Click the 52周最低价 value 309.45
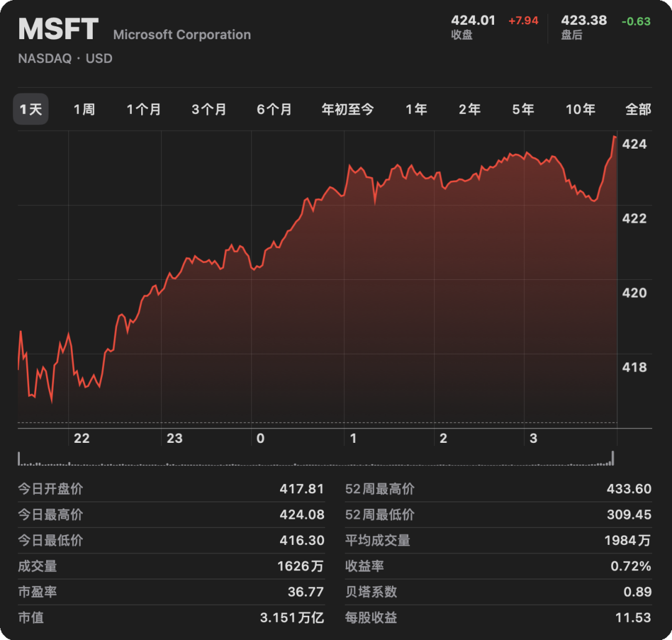Image resolution: width=672 pixels, height=640 pixels. tap(628, 514)
